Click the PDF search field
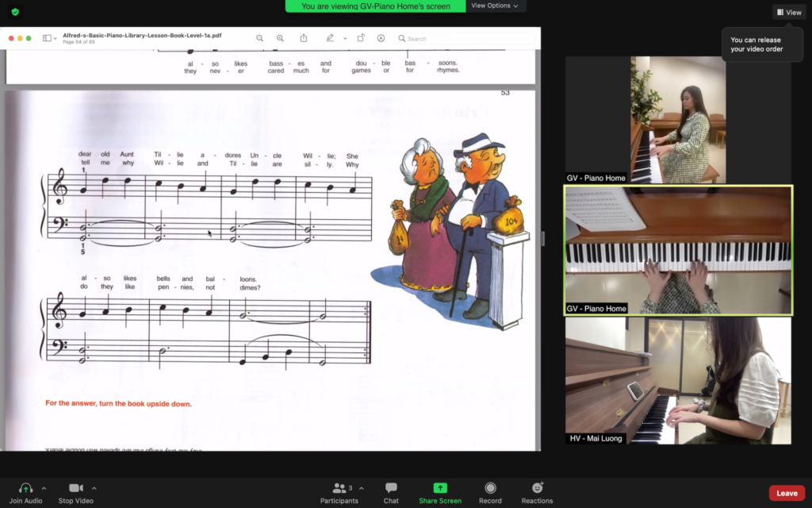The image size is (812, 508). (468, 38)
